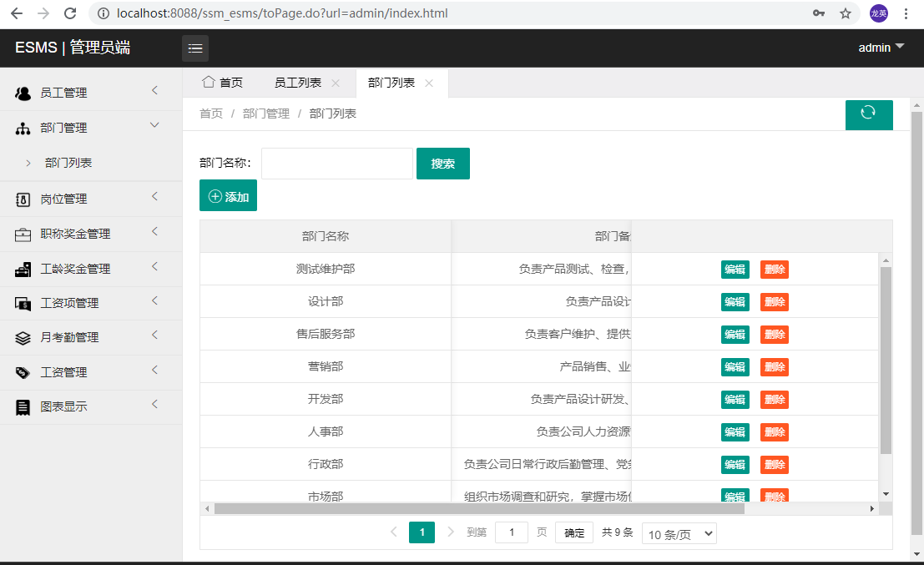924x565 pixels.
Task: Select 部门列表 in the sidebar
Action: [x=68, y=163]
